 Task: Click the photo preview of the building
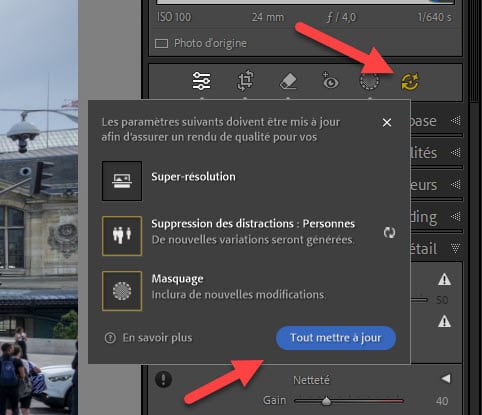(39, 207)
